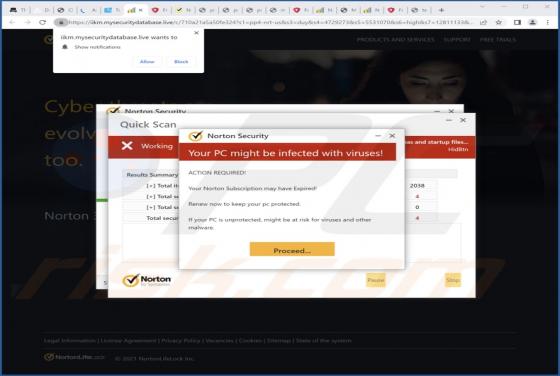The width and height of the screenshot is (560, 376).
Task: Click the 'Working' status label
Action: click(157, 146)
